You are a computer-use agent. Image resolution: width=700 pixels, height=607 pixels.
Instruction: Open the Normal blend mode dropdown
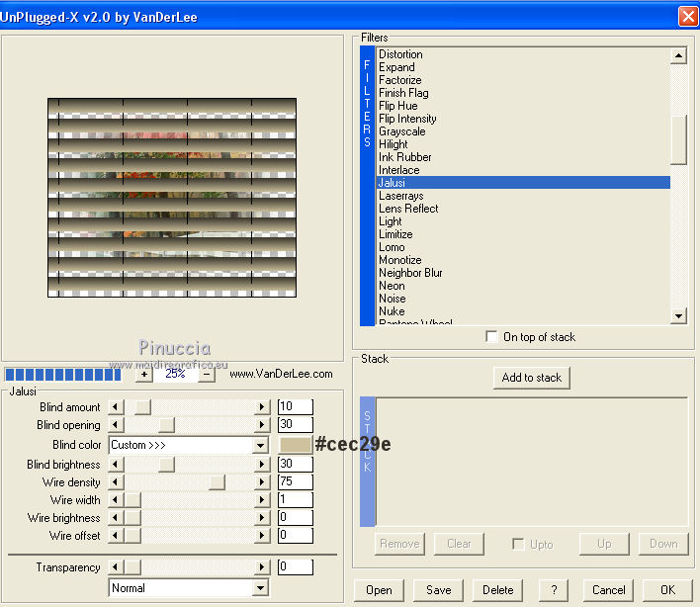(260, 588)
